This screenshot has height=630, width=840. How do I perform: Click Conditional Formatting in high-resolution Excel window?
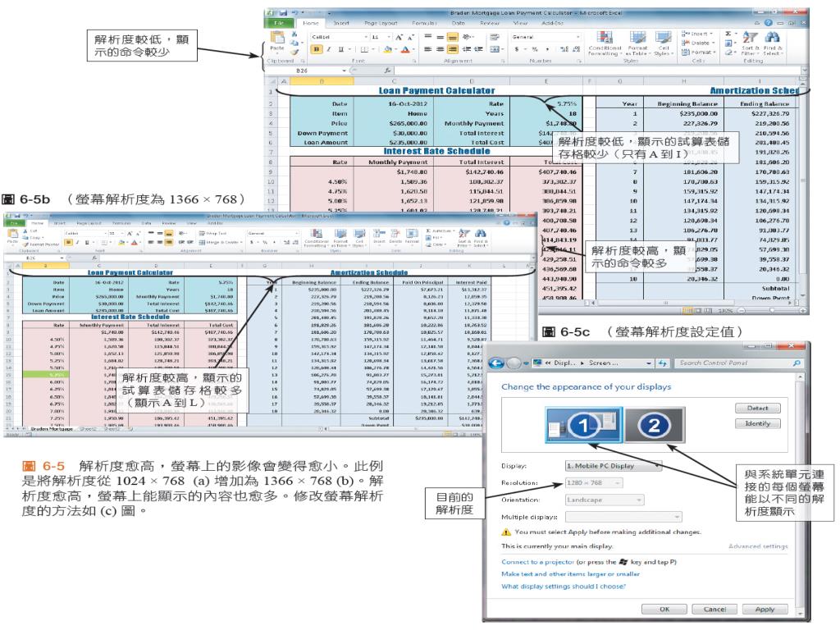tap(316, 238)
